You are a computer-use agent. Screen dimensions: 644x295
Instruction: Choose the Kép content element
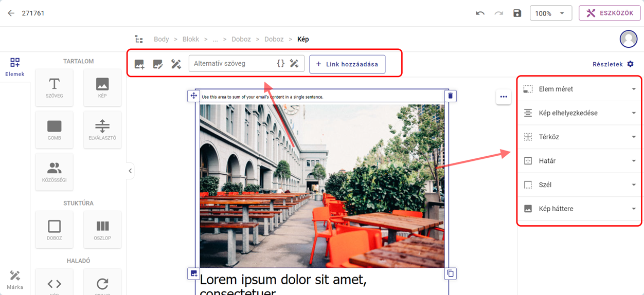coord(102,88)
